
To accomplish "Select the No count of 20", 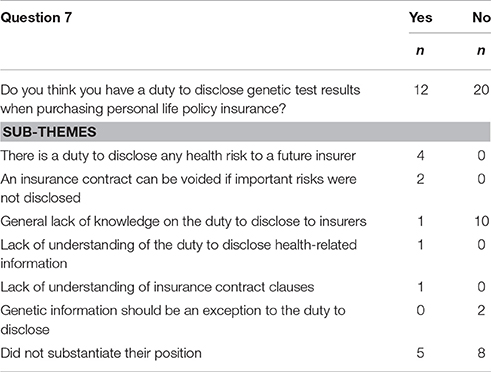I will pos(481,90).
